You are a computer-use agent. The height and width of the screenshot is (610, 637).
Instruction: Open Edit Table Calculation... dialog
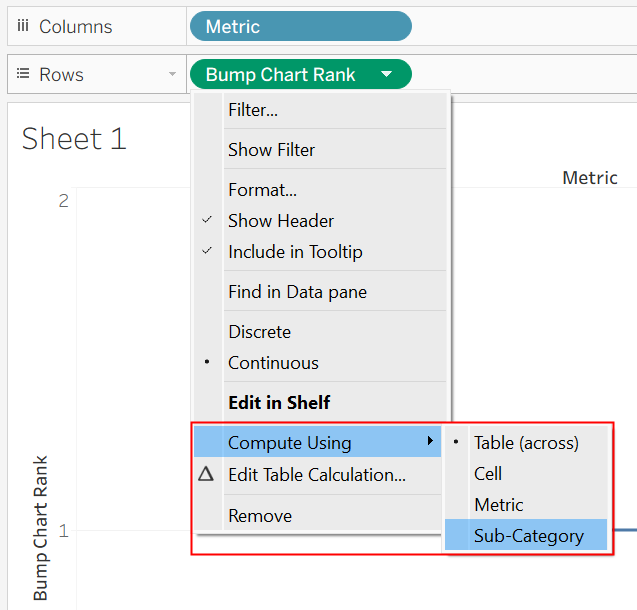[x=318, y=474]
